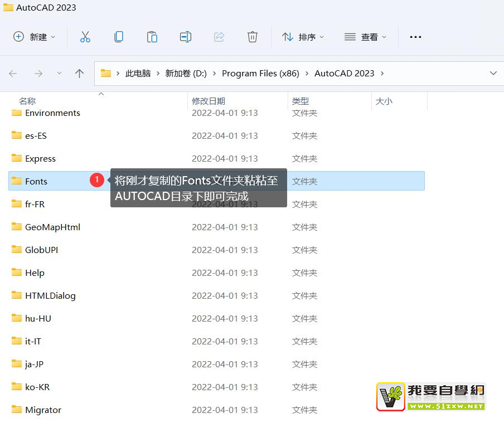The image size is (504, 423).
Task: Click the Cut scissors icon
Action: (x=85, y=37)
